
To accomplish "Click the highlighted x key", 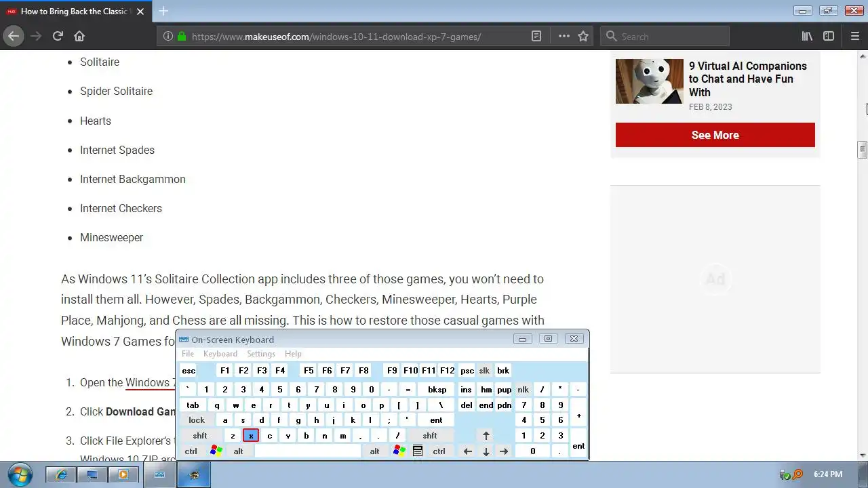I will [x=251, y=436].
